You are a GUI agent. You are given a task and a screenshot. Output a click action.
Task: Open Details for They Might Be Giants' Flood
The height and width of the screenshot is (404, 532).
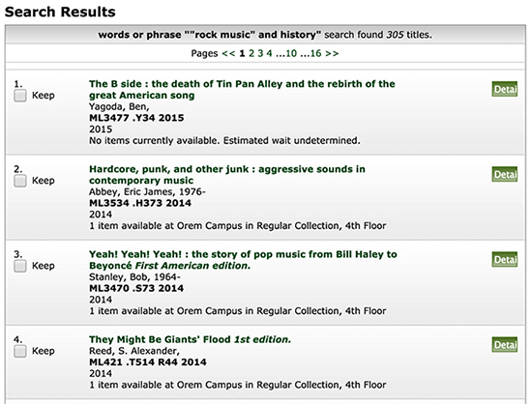pos(505,345)
